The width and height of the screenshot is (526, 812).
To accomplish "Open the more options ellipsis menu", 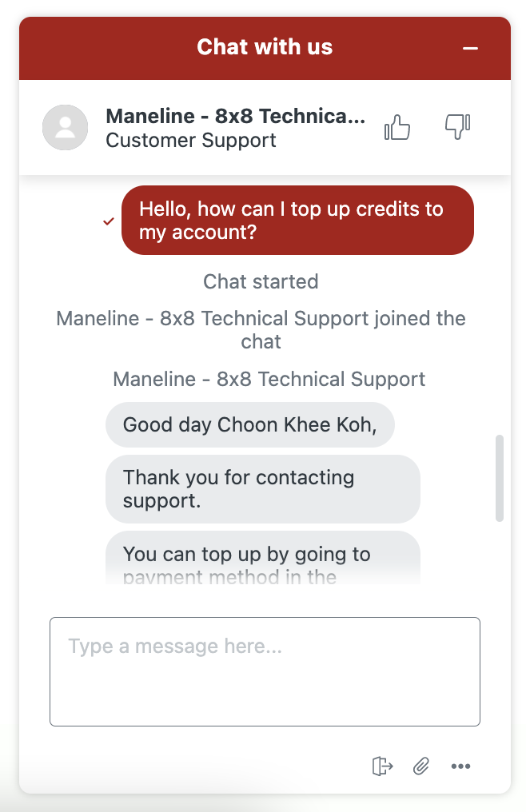I will click(x=460, y=766).
